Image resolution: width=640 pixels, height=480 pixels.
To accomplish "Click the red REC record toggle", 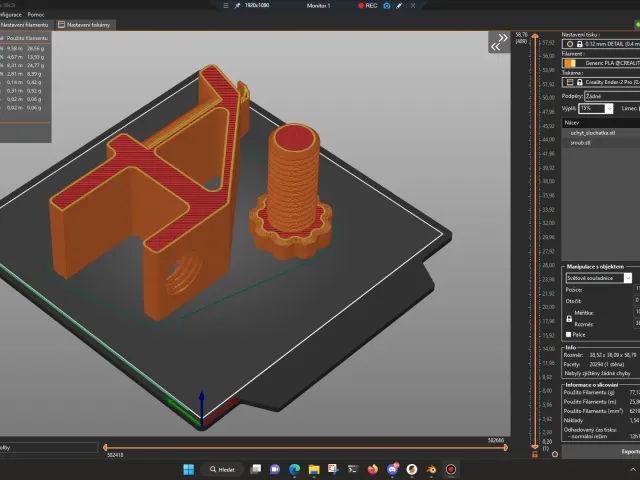I will tap(367, 6).
